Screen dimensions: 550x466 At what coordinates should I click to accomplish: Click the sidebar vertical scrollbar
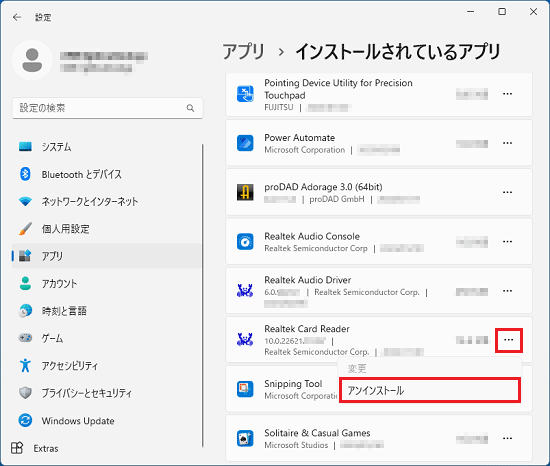coord(202,295)
